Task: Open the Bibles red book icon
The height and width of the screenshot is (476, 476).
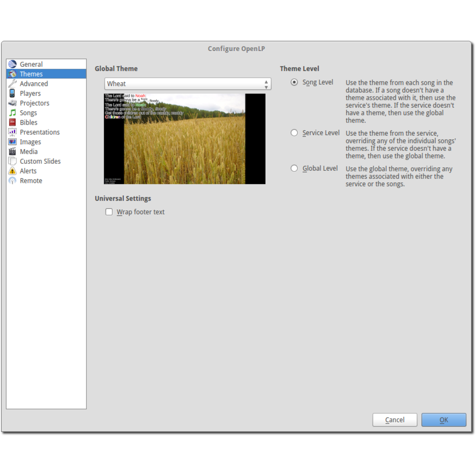Action: [x=13, y=122]
